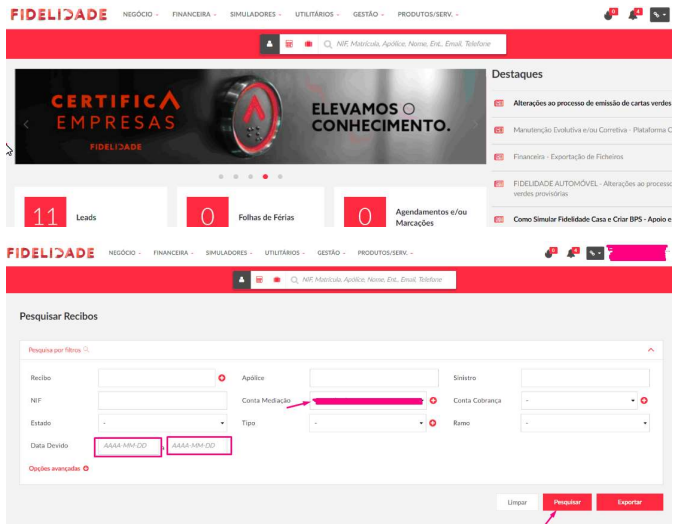Viewport: 674px width, 524px height.
Task: Click into the Apólice input field
Action: coord(374,378)
